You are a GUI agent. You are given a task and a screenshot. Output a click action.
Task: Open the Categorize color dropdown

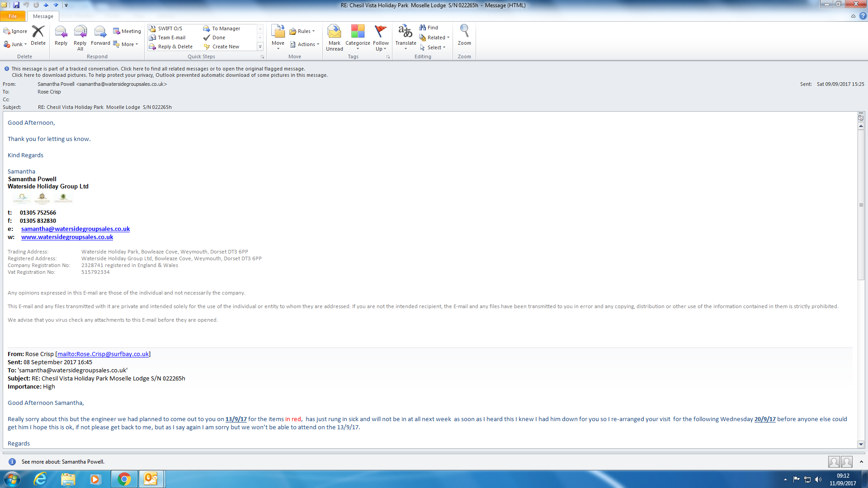click(x=357, y=37)
